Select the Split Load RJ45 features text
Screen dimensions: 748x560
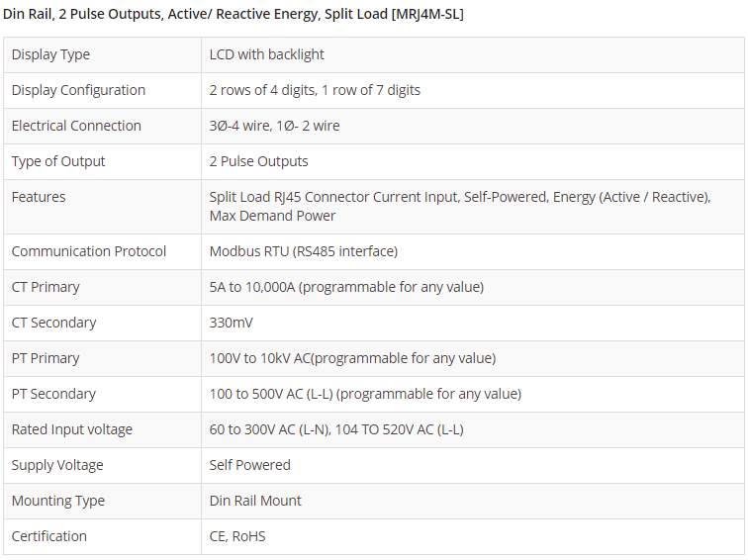pos(459,206)
